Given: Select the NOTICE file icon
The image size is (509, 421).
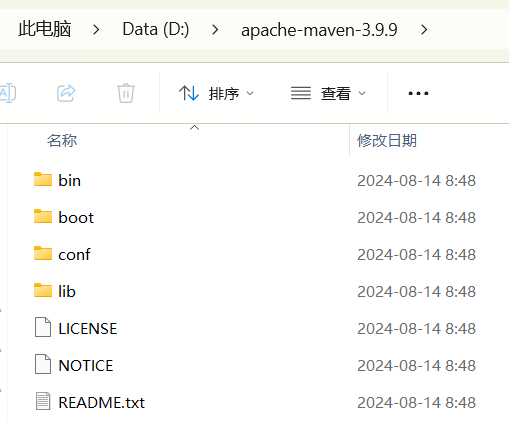Looking at the screenshot, I should pos(43,364).
